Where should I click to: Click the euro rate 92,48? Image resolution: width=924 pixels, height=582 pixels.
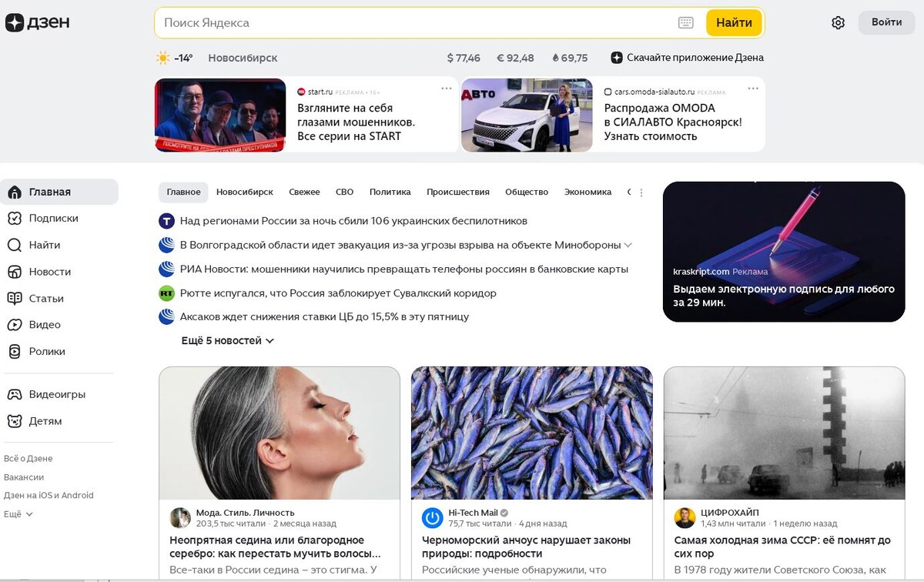click(515, 58)
